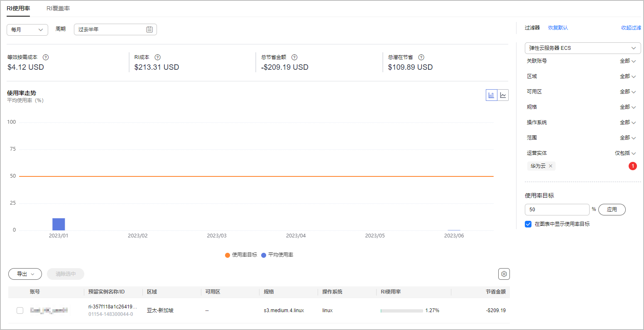Show help tooltip for 总潜在节省
This screenshot has width=644, height=330.
[x=421, y=57]
